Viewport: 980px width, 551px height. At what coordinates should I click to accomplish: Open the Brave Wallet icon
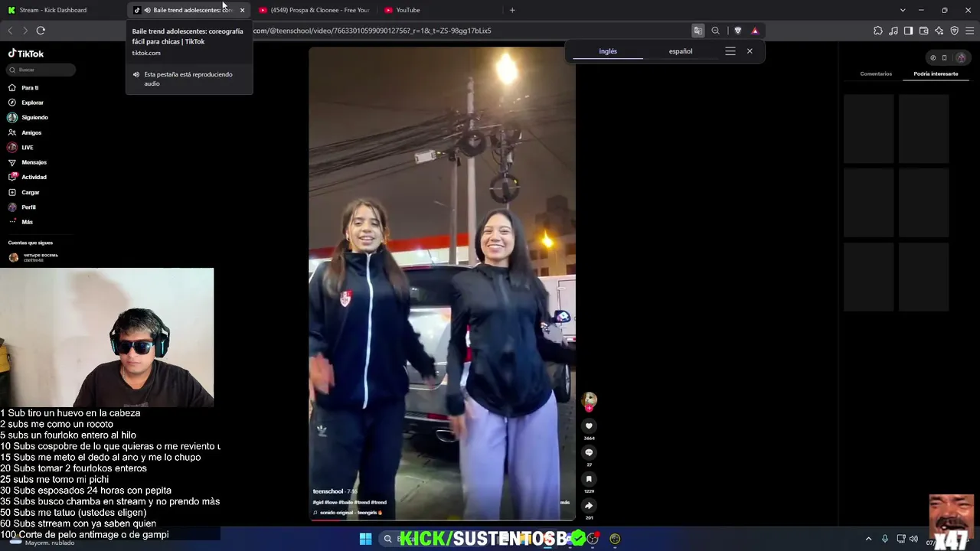[923, 31]
